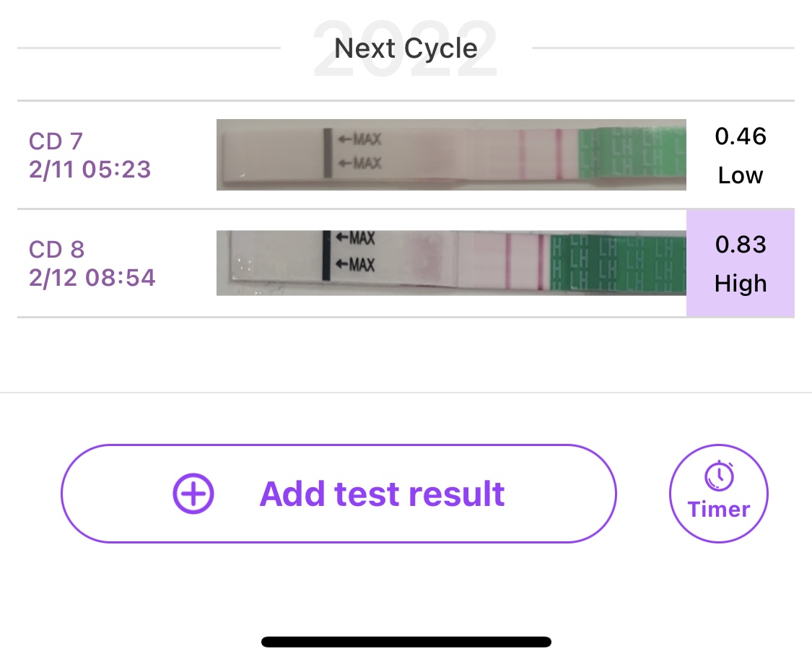Select the CD 8 cycle day label
This screenshot has height=664, width=812.
point(56,250)
